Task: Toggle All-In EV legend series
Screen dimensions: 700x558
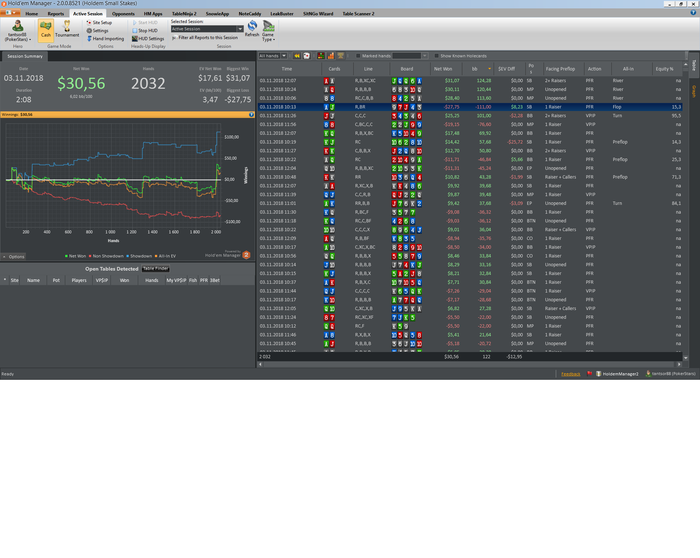Action: [165, 256]
